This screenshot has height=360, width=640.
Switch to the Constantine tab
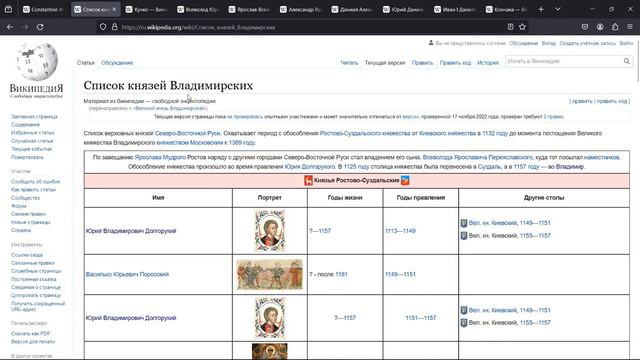click(x=43, y=9)
